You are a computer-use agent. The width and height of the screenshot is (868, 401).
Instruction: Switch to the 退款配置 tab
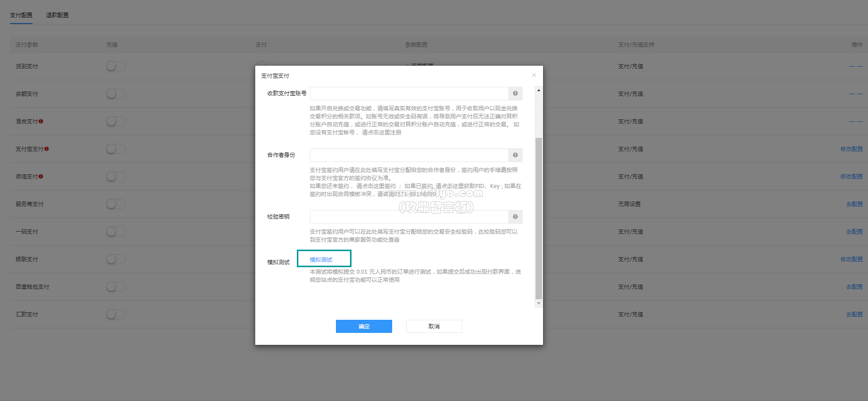click(x=57, y=15)
